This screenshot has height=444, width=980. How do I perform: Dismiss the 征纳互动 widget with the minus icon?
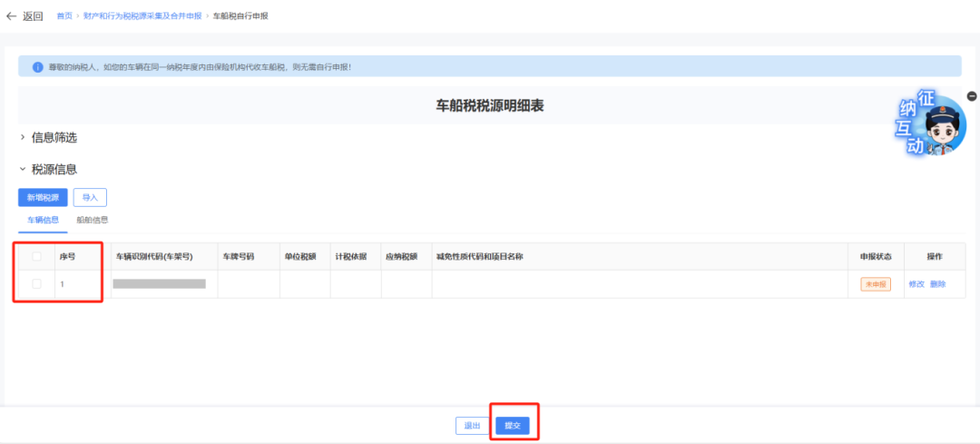971,95
